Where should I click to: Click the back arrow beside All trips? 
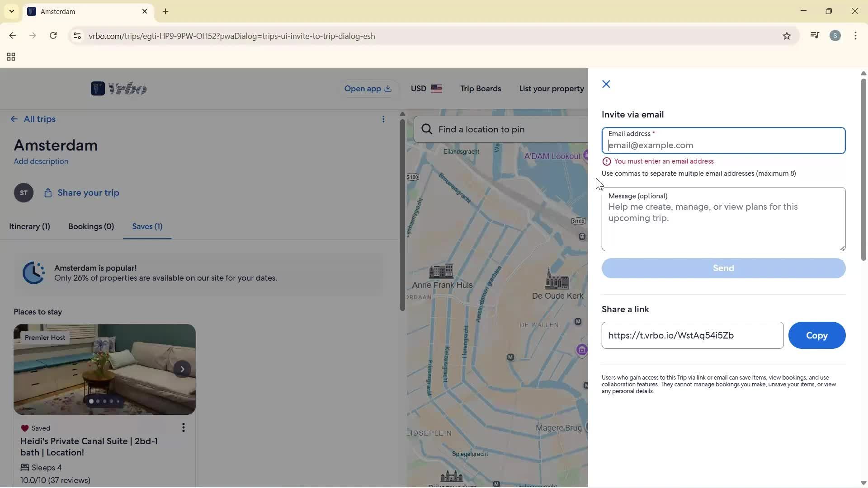(x=14, y=119)
